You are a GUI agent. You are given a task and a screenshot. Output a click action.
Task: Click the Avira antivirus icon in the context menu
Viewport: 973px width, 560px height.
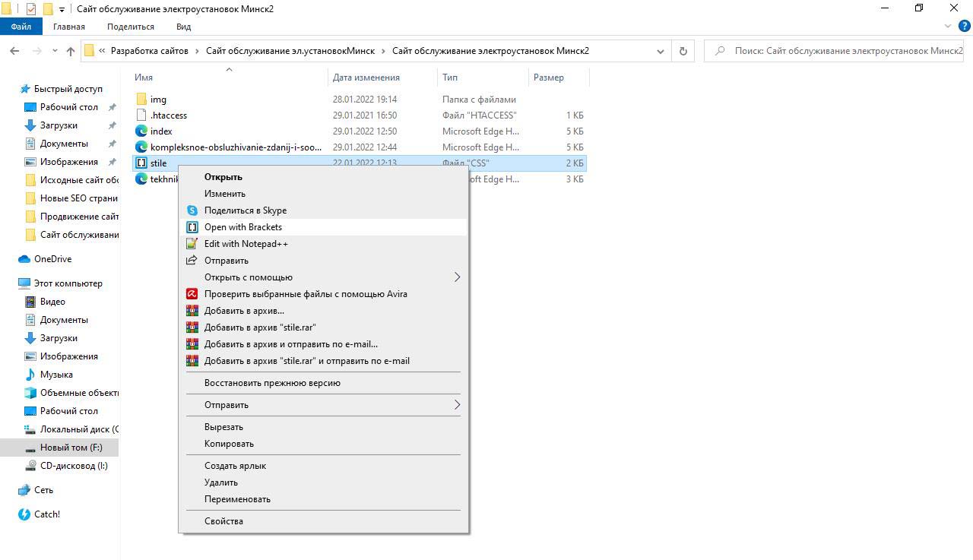pyautogui.click(x=192, y=294)
